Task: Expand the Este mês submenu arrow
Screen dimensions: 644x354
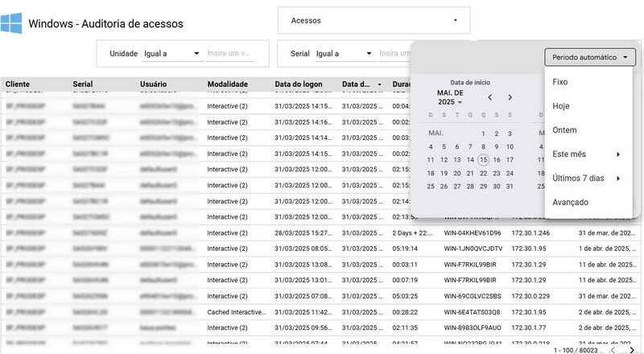Action: 618,154
